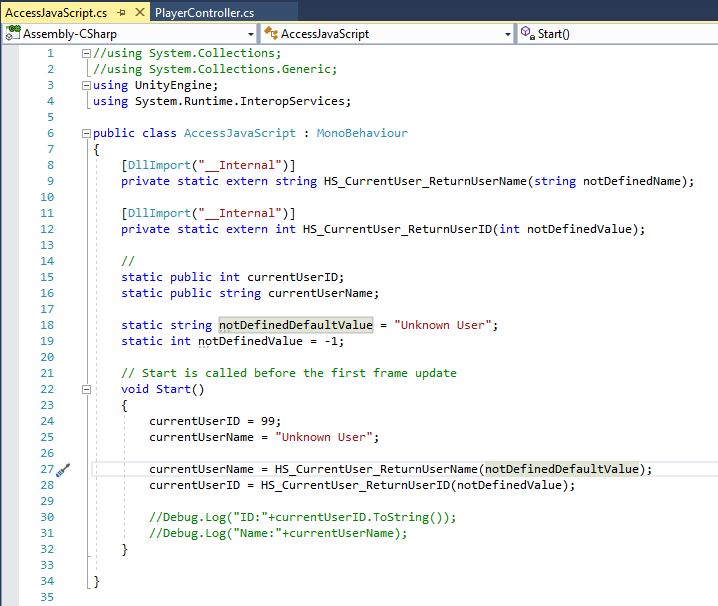
Task: Collapse the commented using block at line 1
Action: pos(86,53)
